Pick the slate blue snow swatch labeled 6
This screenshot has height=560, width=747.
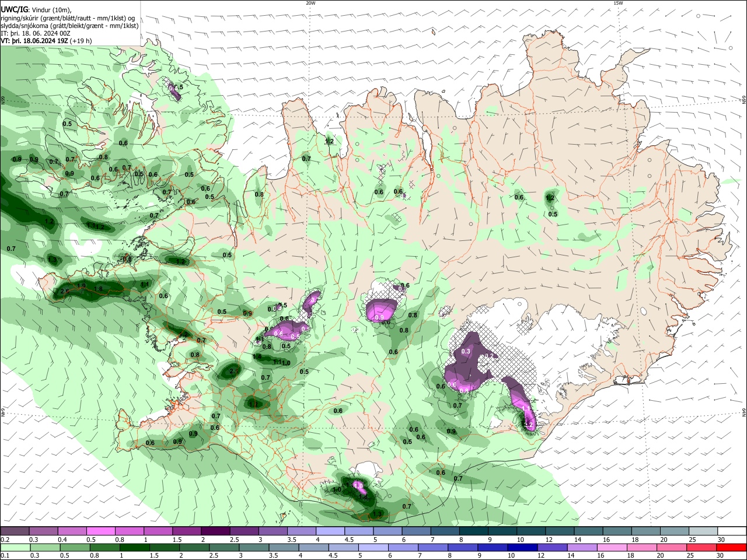(416, 531)
